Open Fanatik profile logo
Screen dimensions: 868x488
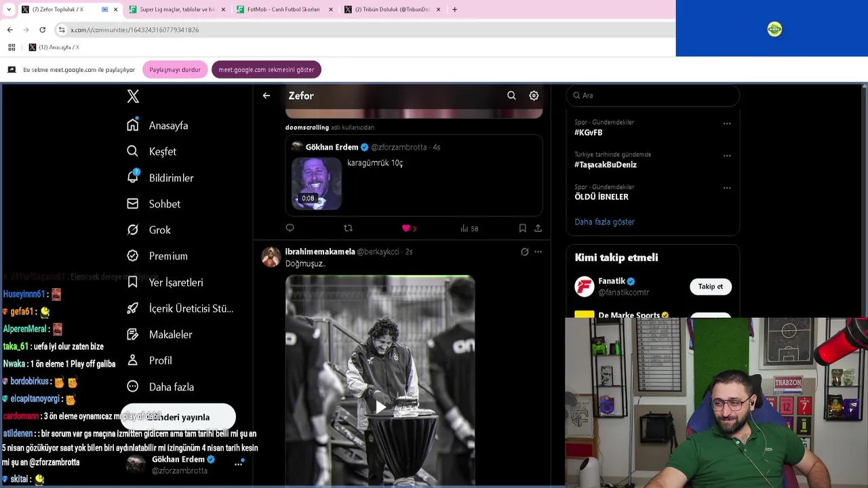click(x=585, y=286)
